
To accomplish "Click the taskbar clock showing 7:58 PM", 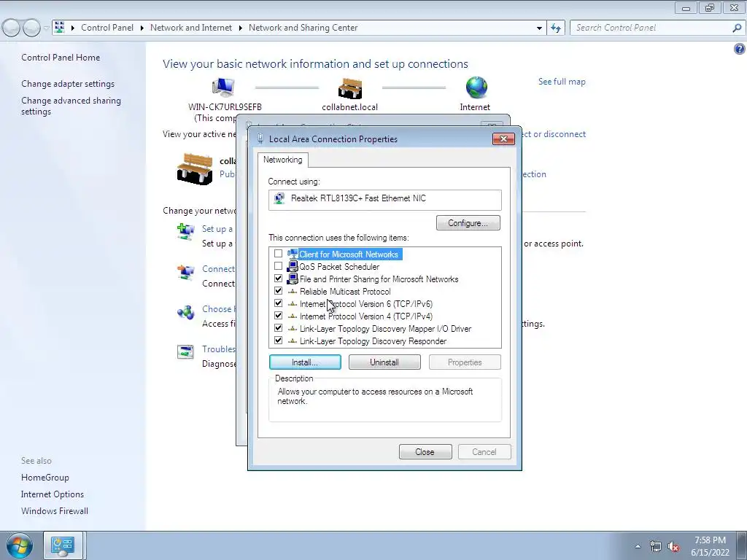I will pyautogui.click(x=710, y=546).
